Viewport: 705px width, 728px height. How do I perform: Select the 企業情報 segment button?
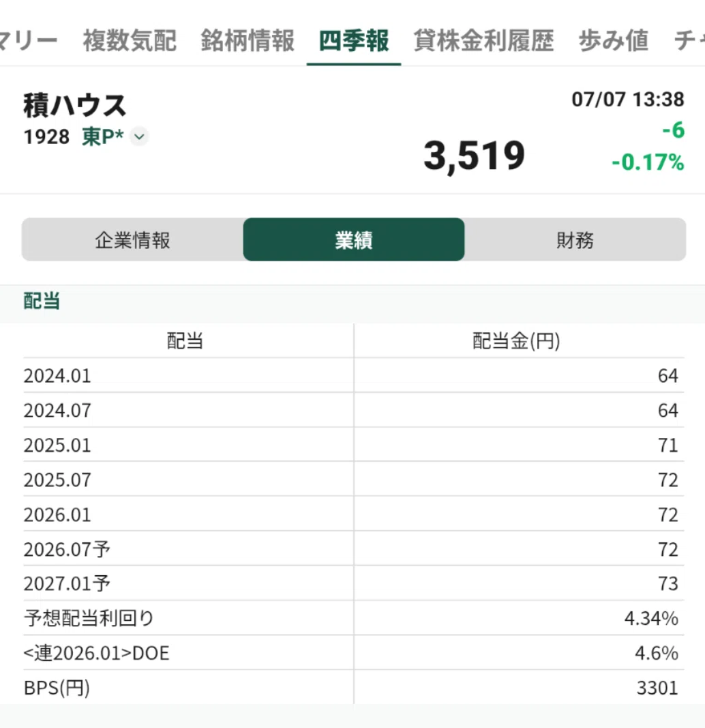pos(133,239)
